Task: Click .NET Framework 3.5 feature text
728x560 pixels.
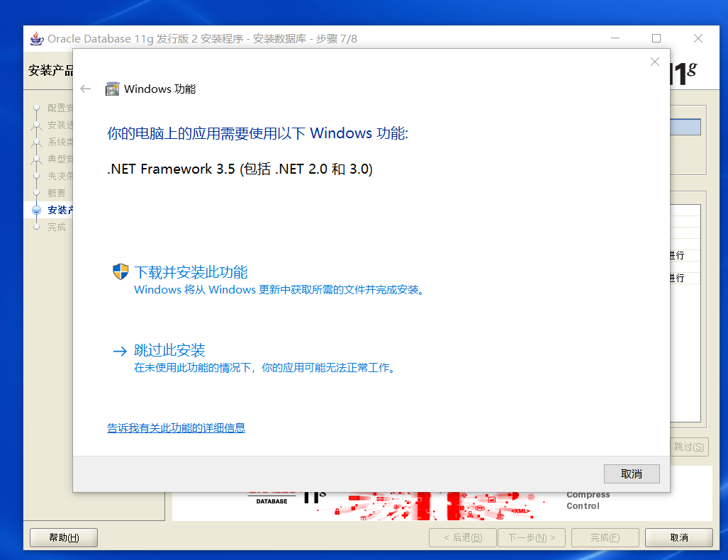Action: pos(240,169)
